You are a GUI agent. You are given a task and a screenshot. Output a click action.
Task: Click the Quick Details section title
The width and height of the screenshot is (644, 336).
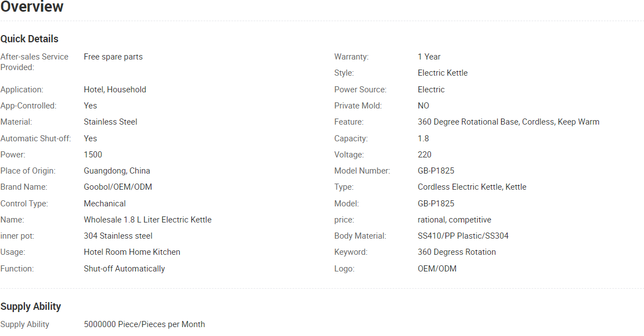[30, 39]
